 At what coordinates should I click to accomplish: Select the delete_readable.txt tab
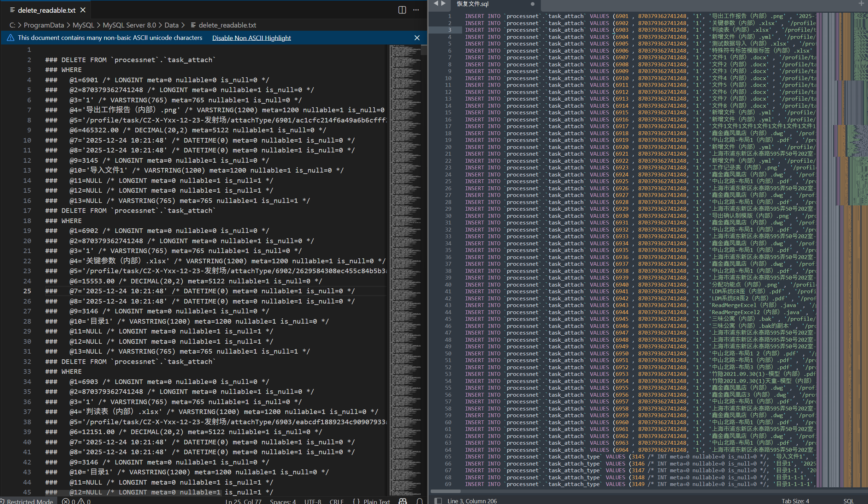(46, 10)
